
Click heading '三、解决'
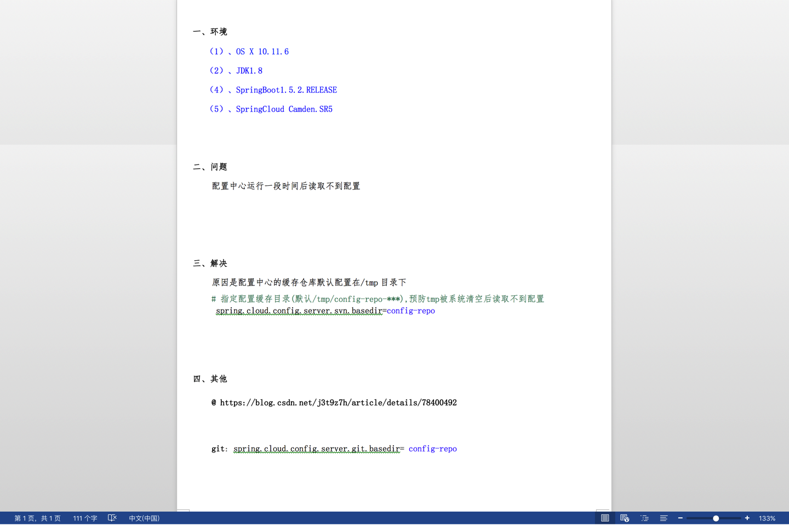(x=210, y=263)
